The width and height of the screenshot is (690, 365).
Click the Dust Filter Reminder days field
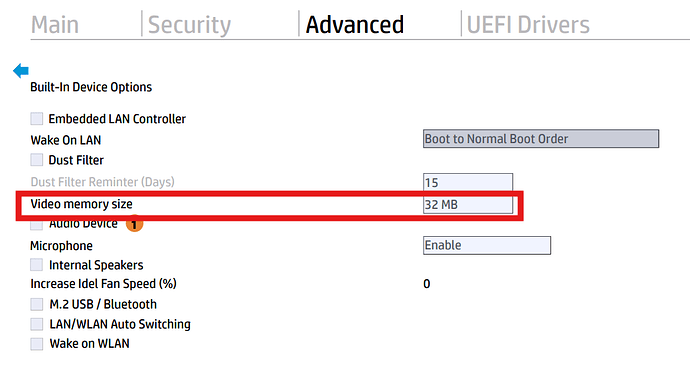[468, 182]
